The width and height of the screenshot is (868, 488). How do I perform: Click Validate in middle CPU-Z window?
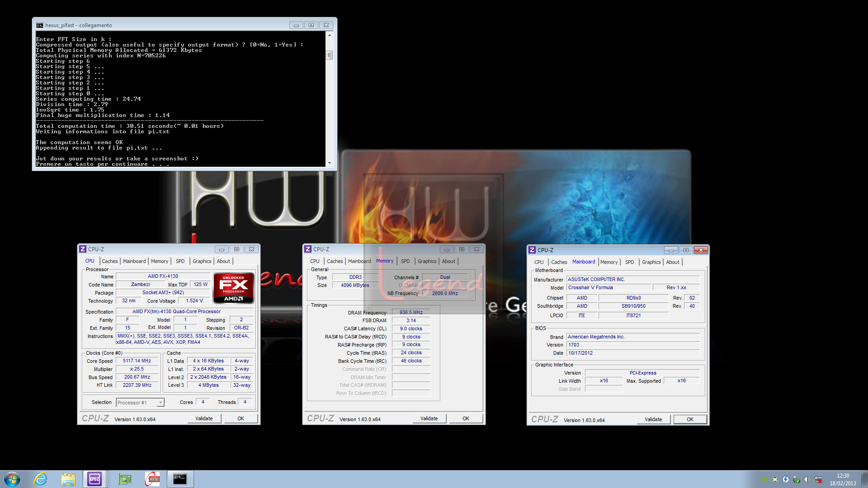coord(429,418)
